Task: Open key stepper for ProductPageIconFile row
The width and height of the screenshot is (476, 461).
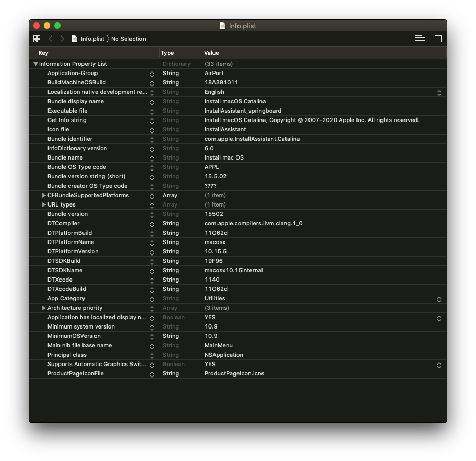Action: pyautogui.click(x=152, y=374)
